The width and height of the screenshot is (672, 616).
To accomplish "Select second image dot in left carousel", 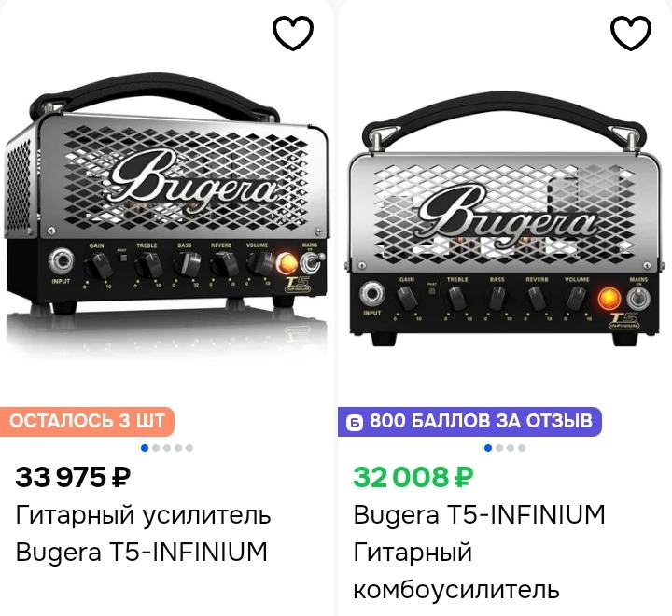I will point(156,448).
